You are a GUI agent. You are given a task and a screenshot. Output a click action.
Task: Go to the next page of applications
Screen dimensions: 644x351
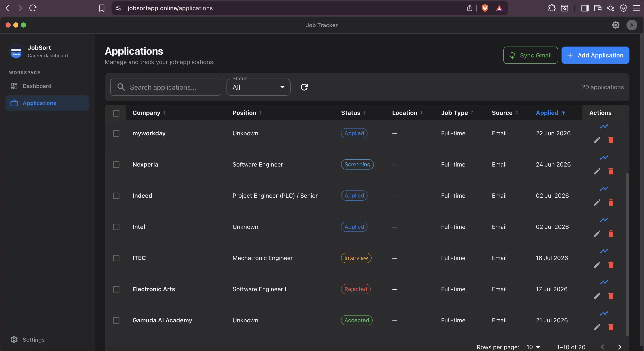pyautogui.click(x=619, y=347)
